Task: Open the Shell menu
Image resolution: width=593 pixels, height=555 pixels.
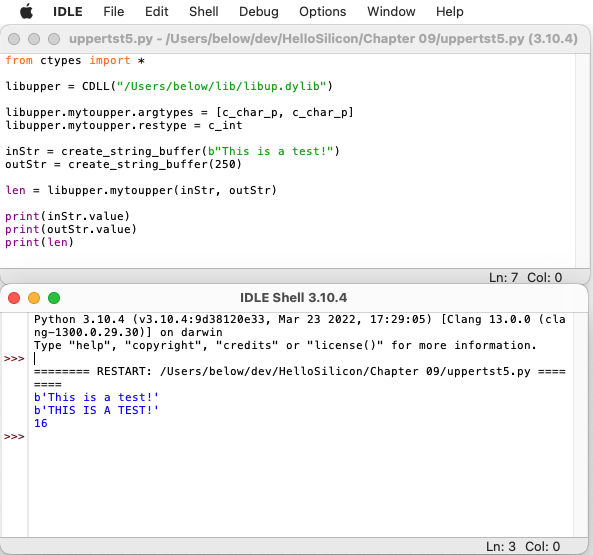Action: point(203,12)
